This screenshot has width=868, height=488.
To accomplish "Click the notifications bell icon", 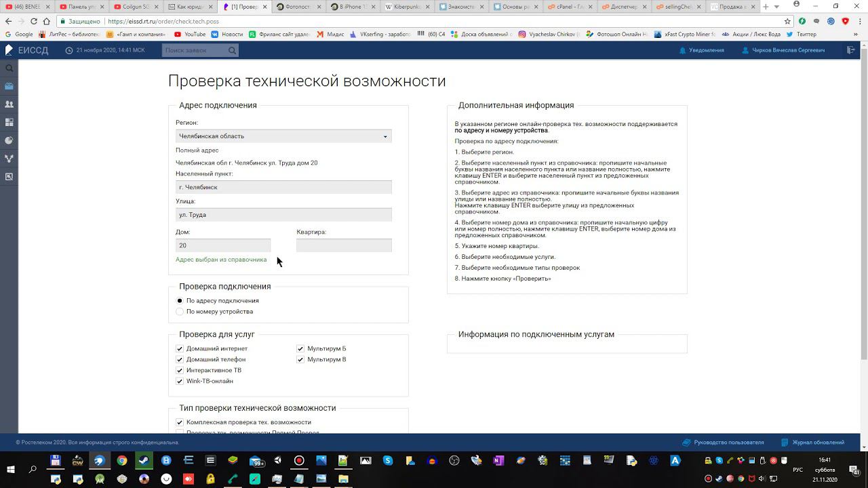I will [x=683, y=50].
